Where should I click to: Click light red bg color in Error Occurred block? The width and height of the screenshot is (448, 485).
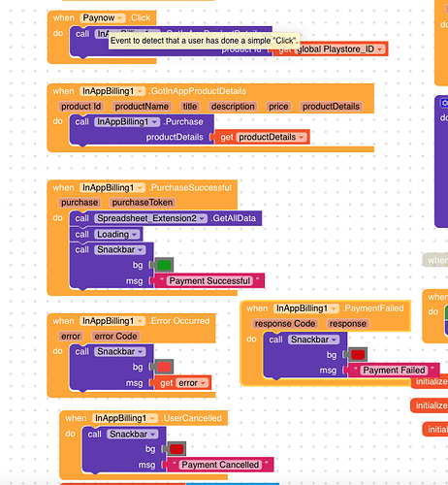click(x=164, y=367)
